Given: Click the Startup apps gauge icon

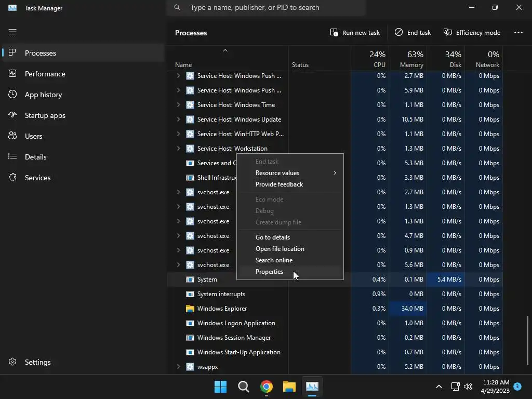Looking at the screenshot, I should pyautogui.click(x=12, y=115).
